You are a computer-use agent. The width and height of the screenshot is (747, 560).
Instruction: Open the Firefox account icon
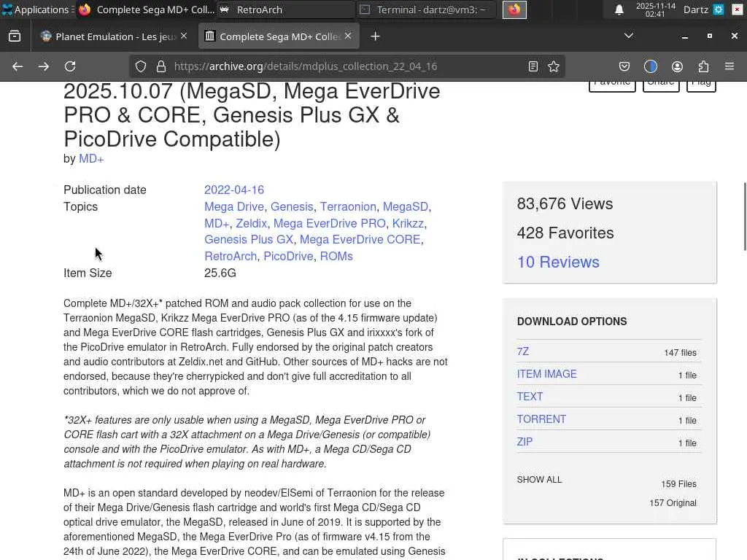[x=677, y=66]
